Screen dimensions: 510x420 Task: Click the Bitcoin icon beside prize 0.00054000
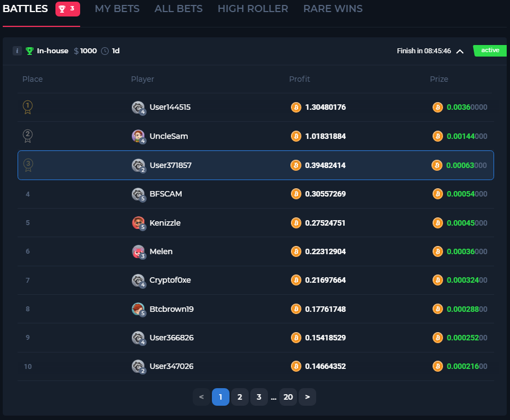[438, 194]
